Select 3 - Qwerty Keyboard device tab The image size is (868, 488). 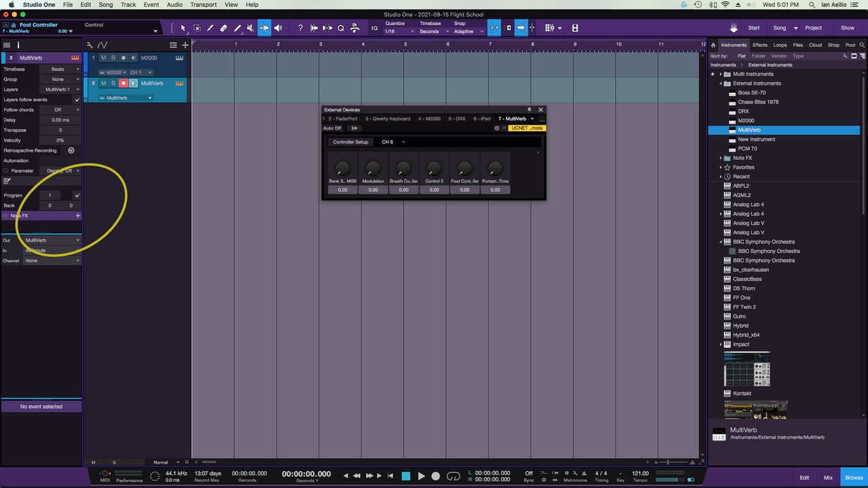pos(388,119)
